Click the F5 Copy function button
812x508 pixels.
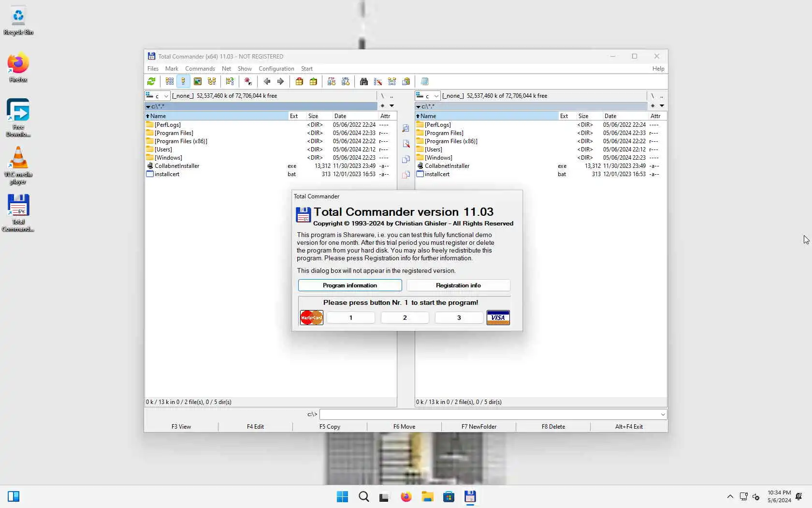point(330,427)
